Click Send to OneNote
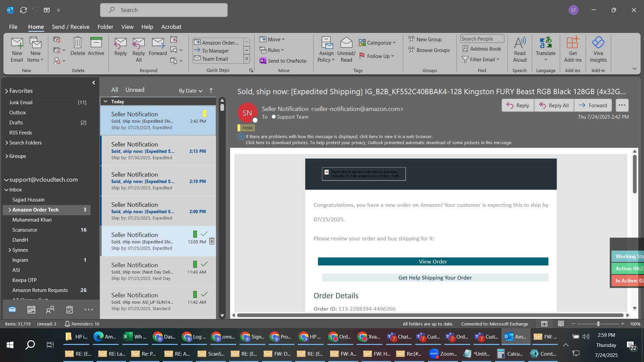This screenshot has width=644, height=362. click(283, 61)
